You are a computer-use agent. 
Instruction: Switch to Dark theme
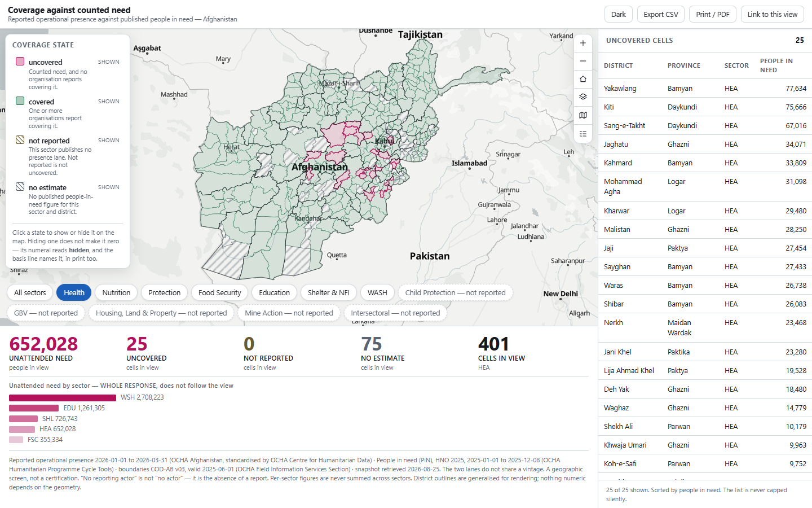618,14
